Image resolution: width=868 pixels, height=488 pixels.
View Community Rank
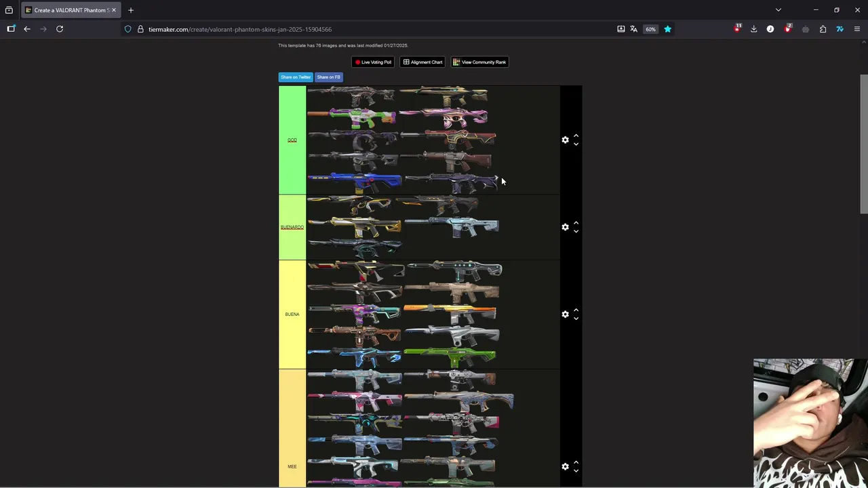coord(479,62)
